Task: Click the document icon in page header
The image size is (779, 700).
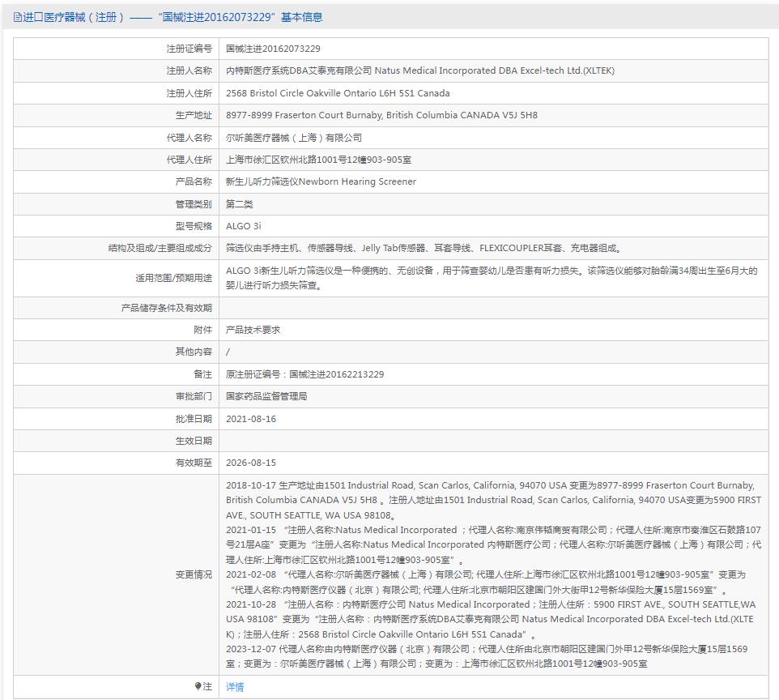Action: pos(17,17)
